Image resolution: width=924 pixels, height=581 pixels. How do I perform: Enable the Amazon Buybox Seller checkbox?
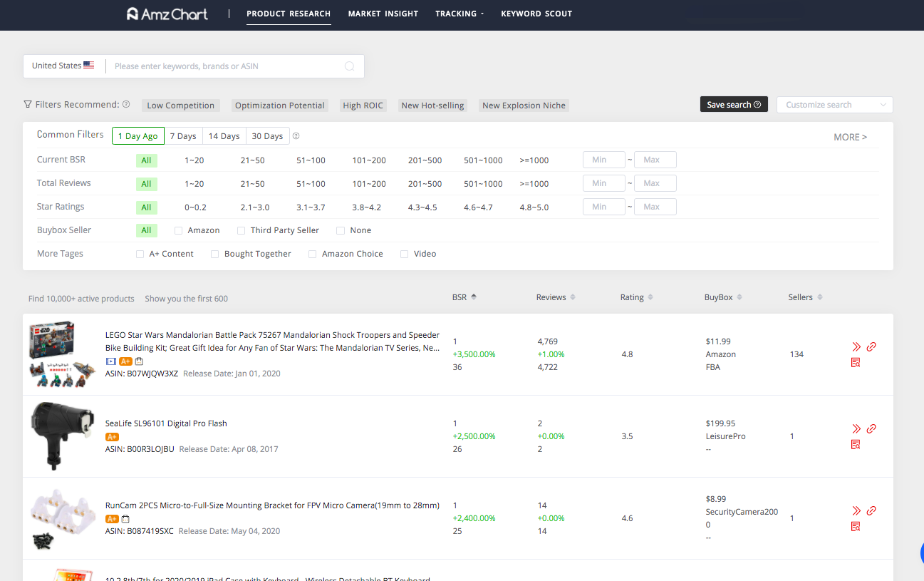(x=179, y=230)
